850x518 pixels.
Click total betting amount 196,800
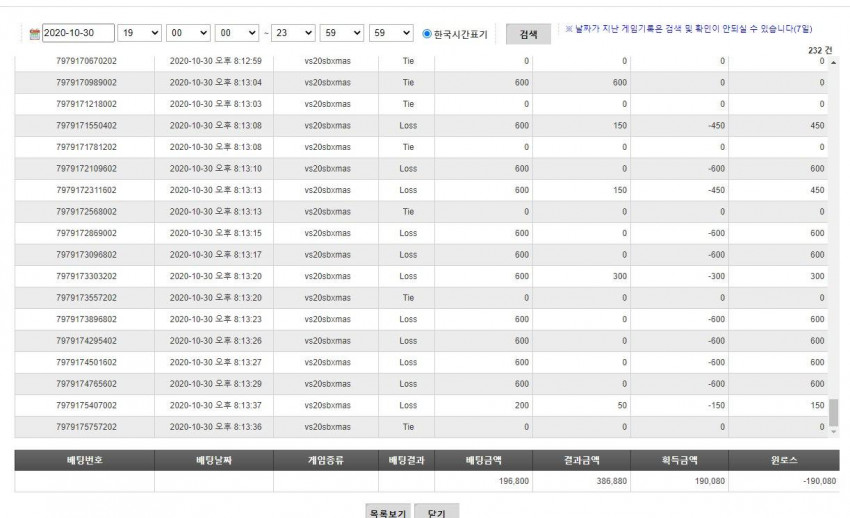tap(514, 481)
